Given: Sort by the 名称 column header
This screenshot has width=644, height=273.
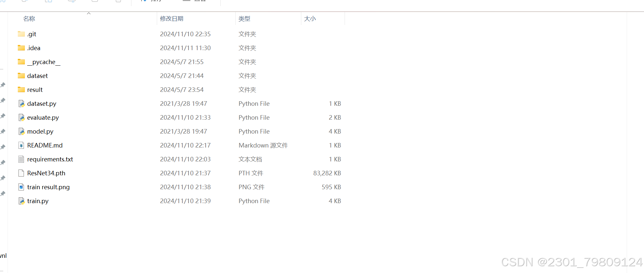Looking at the screenshot, I should 29,19.
